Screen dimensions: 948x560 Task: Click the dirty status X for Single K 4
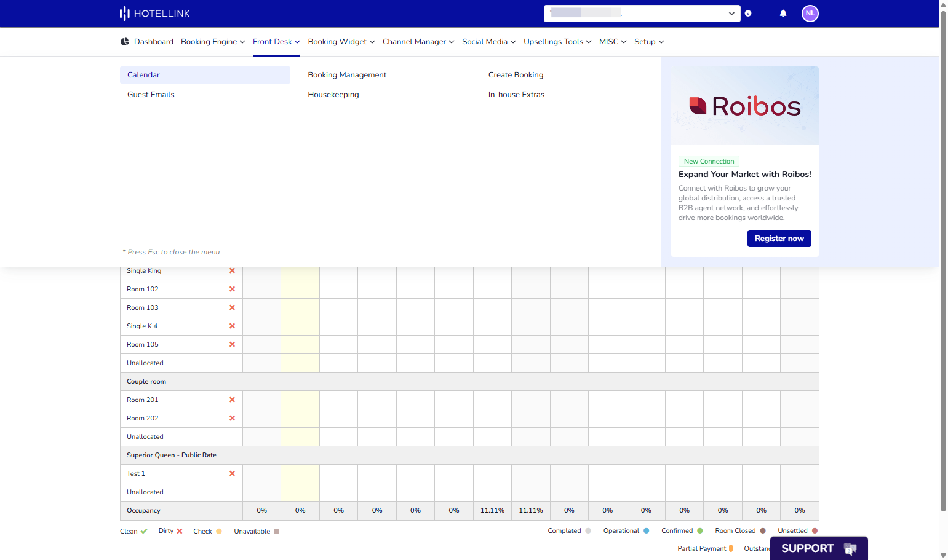232,326
